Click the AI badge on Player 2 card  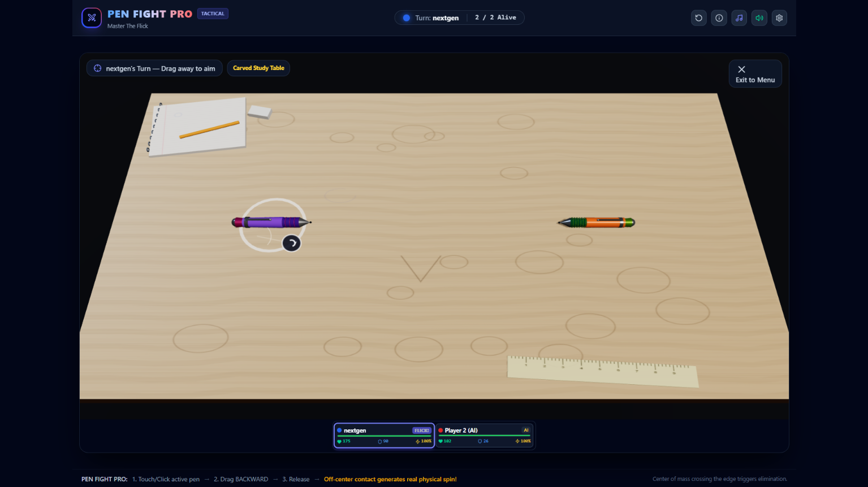tap(526, 431)
